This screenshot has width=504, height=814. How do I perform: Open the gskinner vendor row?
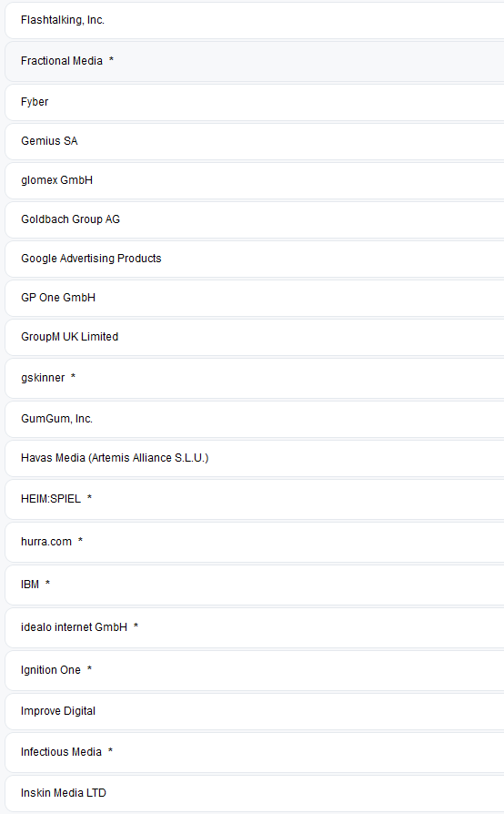click(x=255, y=378)
